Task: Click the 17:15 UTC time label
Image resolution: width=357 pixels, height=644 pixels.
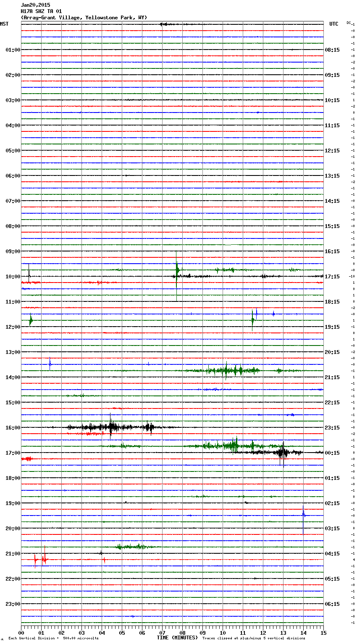Action: click(x=332, y=277)
